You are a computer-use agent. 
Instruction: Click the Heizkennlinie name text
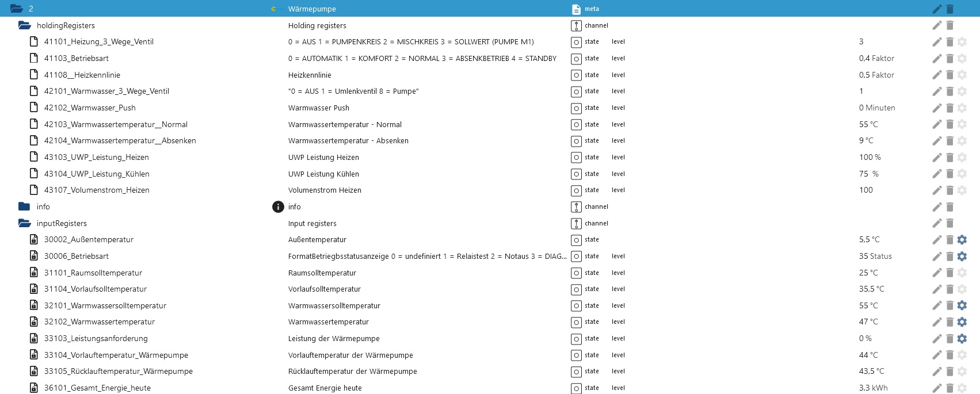[310, 75]
